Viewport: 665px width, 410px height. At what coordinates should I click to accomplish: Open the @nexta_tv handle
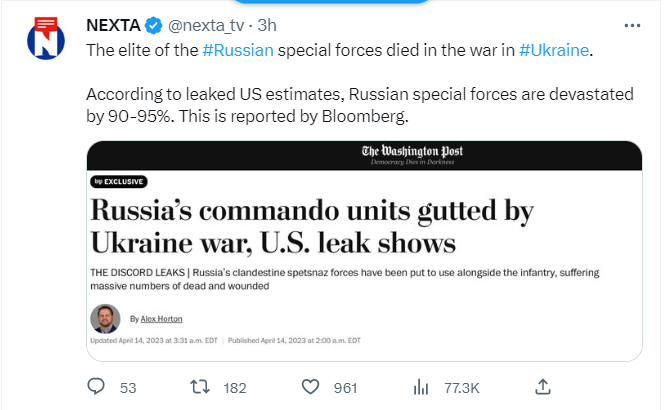coord(206,26)
